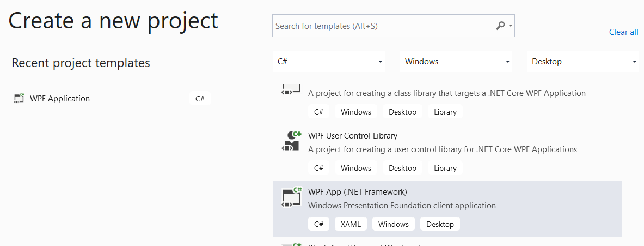Open the C# language filter dropdown
Screen dimensions: 644x246
[329, 62]
